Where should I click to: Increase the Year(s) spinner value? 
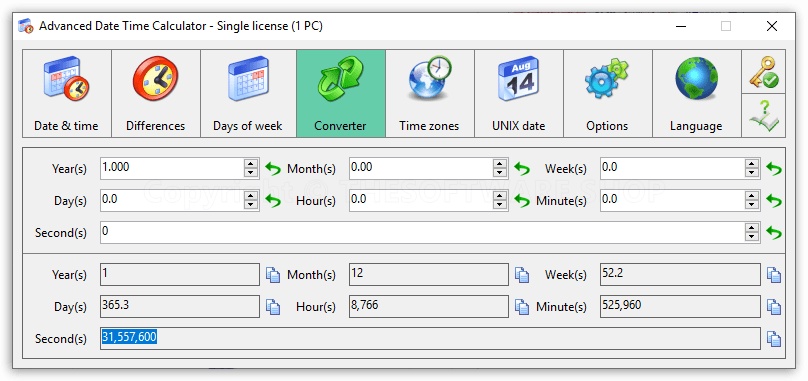[x=251, y=163]
